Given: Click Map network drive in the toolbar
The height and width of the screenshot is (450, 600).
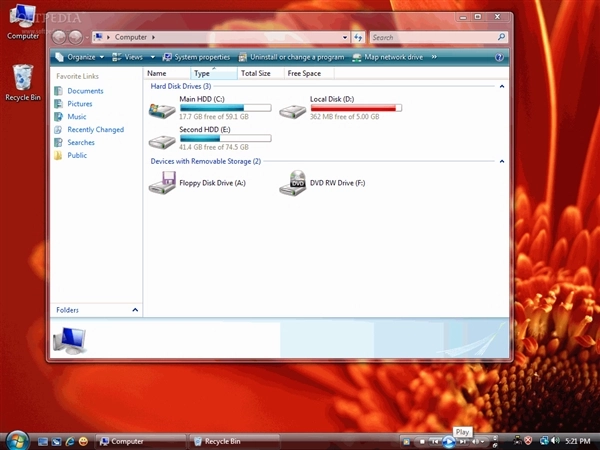Looking at the screenshot, I should [388, 57].
